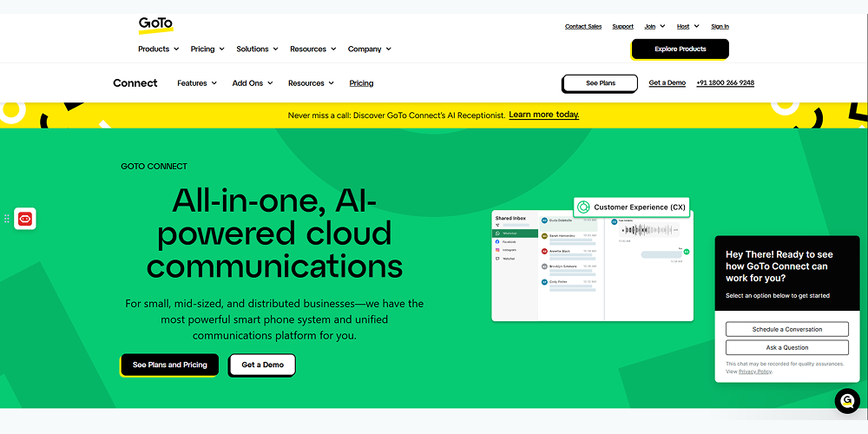Image resolution: width=868 pixels, height=434 pixels.
Task: Open the Privacy Policy link in chat
Action: pos(754,372)
